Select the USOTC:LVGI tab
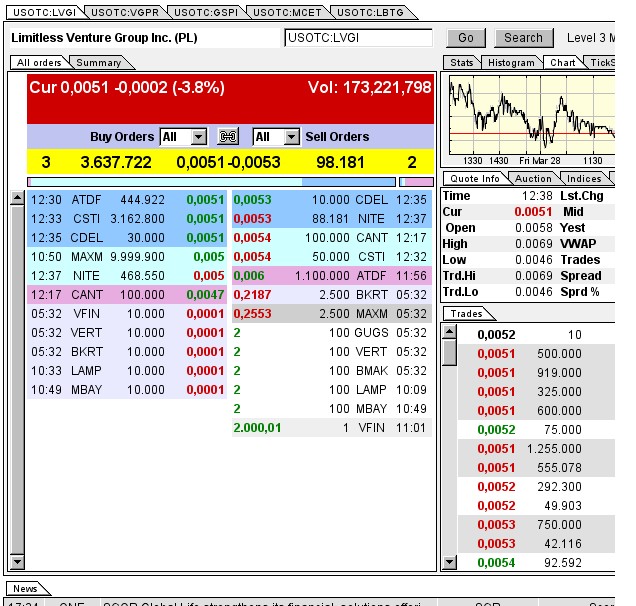This screenshot has width=636, height=606. pos(44,13)
